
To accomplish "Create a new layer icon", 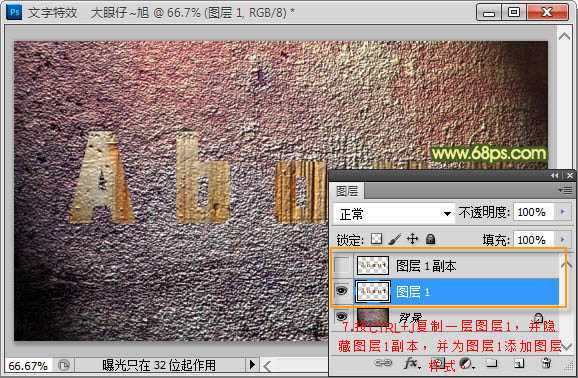I will (519, 364).
